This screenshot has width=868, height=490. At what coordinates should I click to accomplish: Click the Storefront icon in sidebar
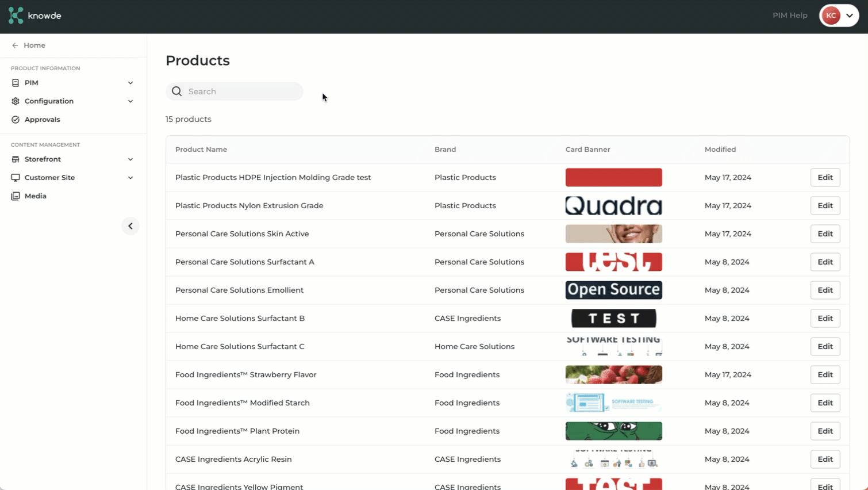(x=14, y=159)
